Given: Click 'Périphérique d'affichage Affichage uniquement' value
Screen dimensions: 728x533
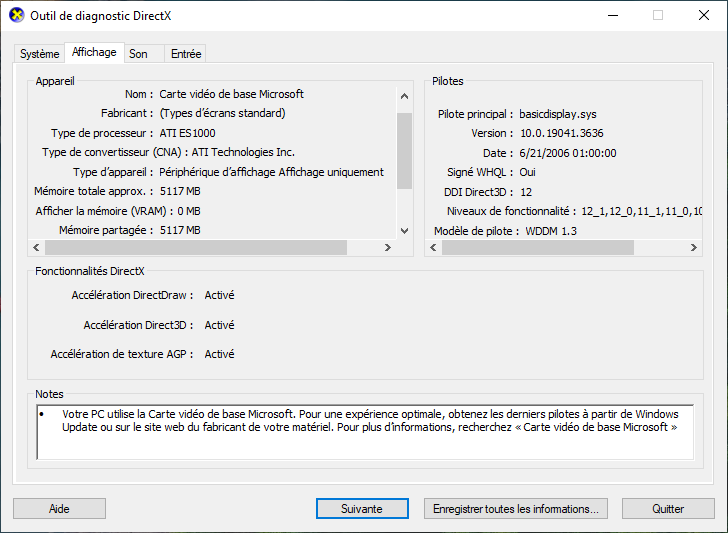Looking at the screenshot, I should 272,172.
